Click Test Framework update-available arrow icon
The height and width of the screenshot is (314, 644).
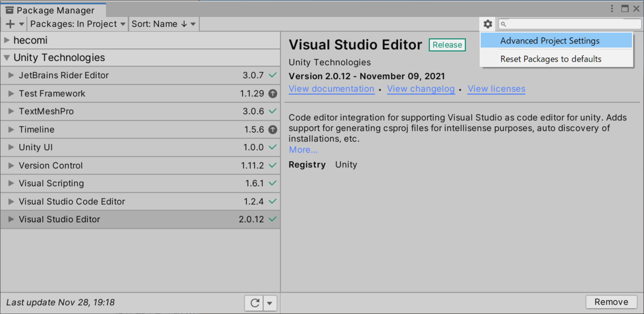click(x=273, y=93)
